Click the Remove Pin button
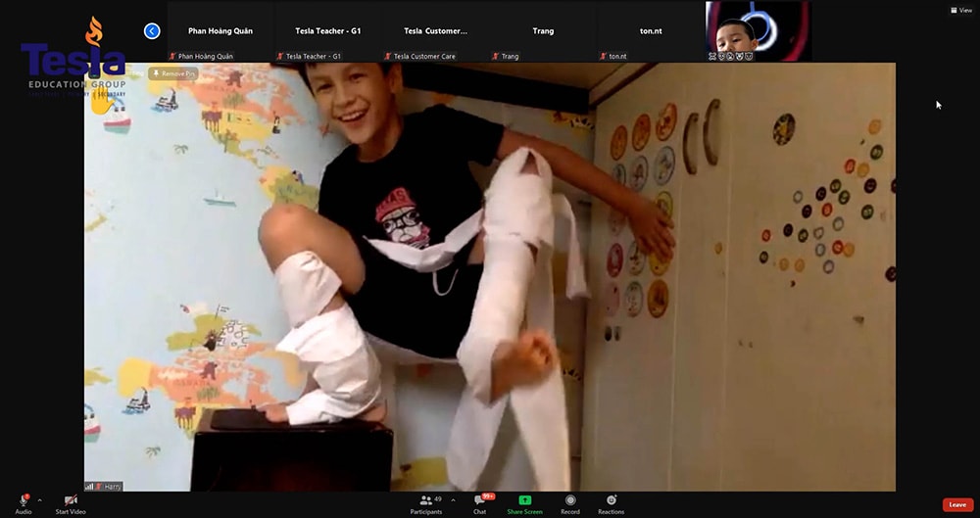Image resolution: width=980 pixels, height=518 pixels. click(173, 73)
